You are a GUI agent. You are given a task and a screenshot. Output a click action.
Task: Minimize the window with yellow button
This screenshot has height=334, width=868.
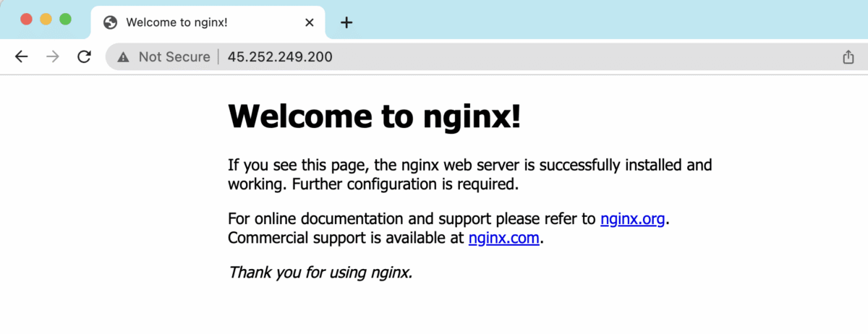point(46,20)
